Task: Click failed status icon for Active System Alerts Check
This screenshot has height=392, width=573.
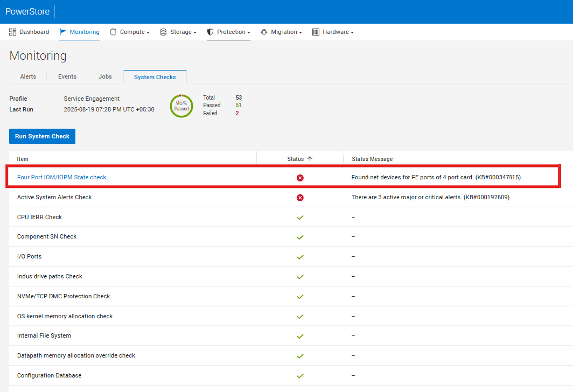Action: click(300, 198)
